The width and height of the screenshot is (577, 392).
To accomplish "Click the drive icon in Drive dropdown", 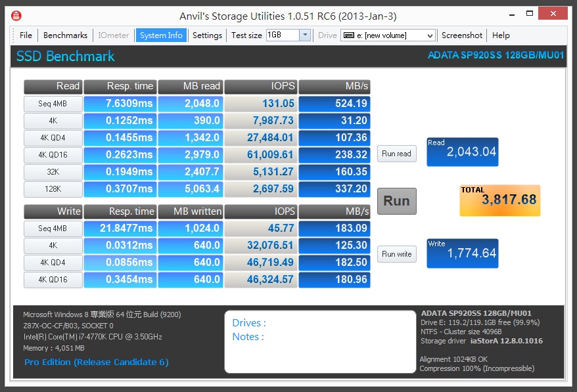I will click(349, 35).
